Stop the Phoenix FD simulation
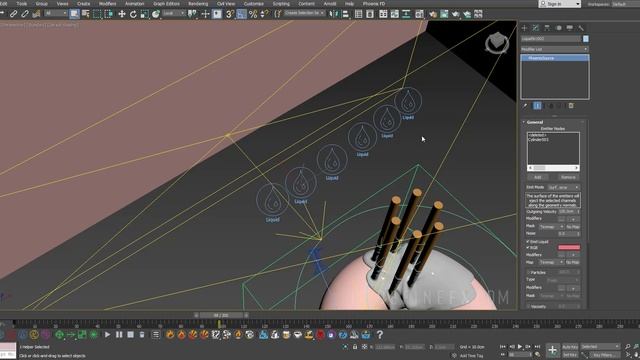 tap(130, 335)
